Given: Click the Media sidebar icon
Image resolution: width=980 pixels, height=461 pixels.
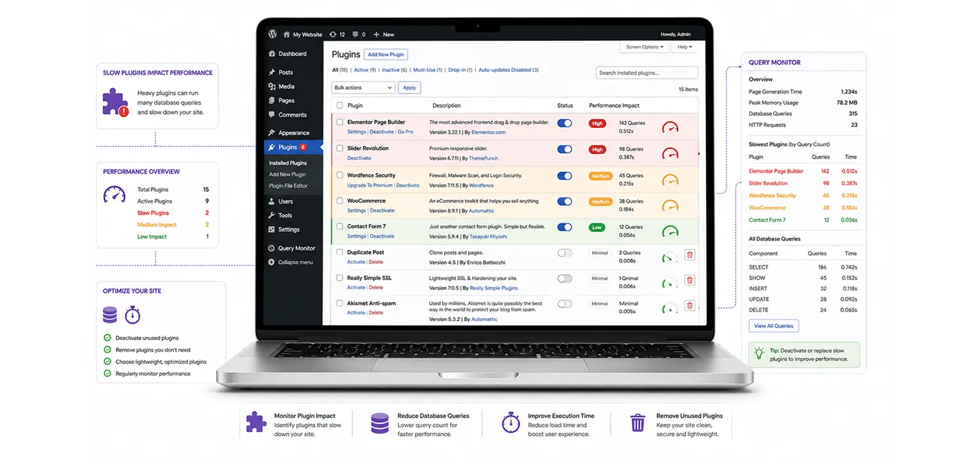Looking at the screenshot, I should 272,86.
